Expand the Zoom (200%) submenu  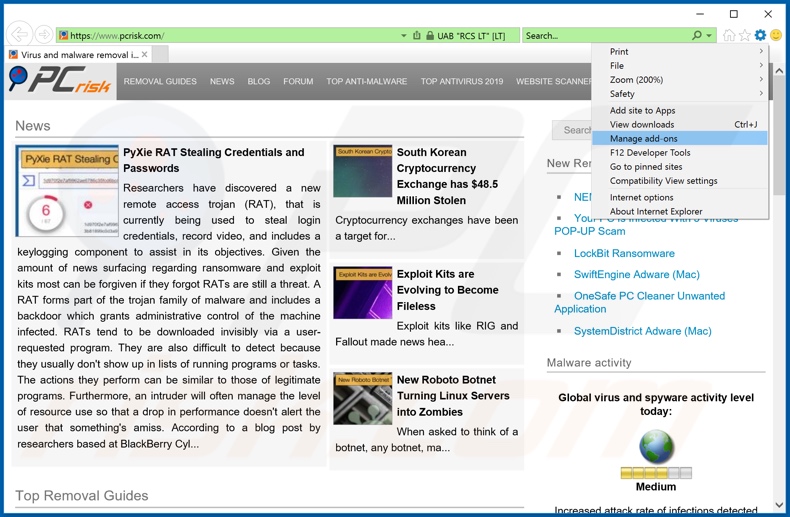680,80
